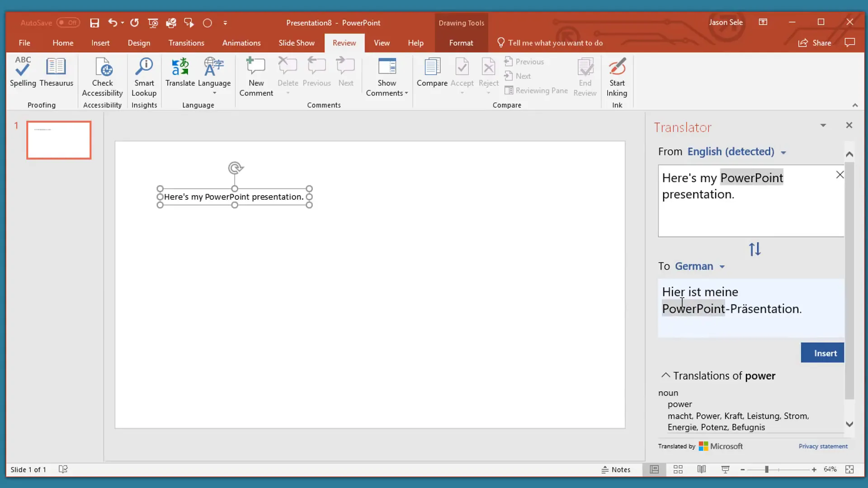Swap the From and To languages
Viewport: 868px width, 488px height.
click(x=755, y=249)
